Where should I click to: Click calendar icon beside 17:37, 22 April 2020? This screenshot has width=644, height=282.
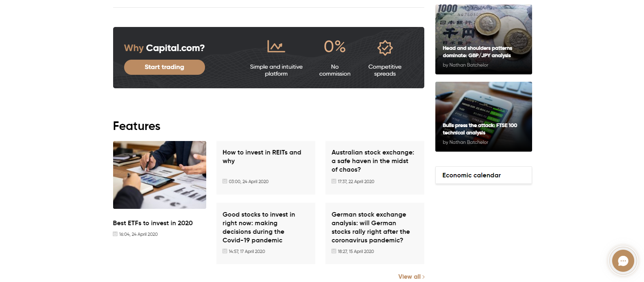tap(334, 181)
